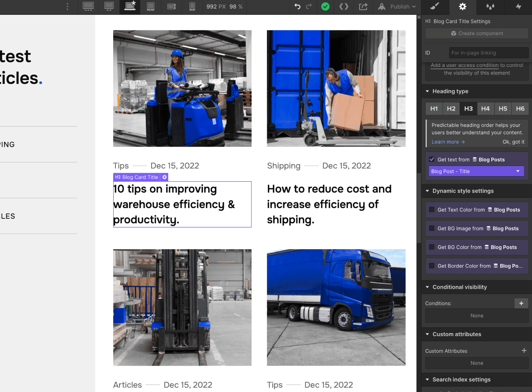Switch to the tablet breakpoint preview
This screenshot has height=392, width=532.
click(x=151, y=6)
